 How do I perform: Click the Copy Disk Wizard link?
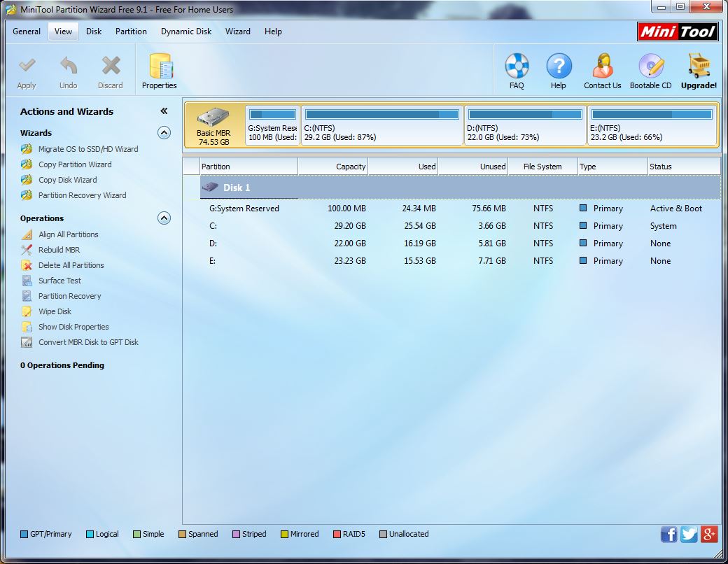(68, 180)
